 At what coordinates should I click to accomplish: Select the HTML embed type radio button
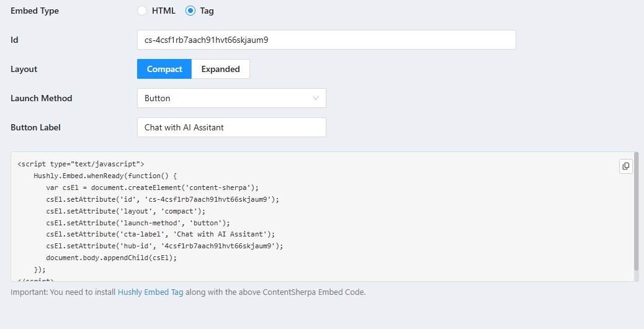tap(142, 11)
